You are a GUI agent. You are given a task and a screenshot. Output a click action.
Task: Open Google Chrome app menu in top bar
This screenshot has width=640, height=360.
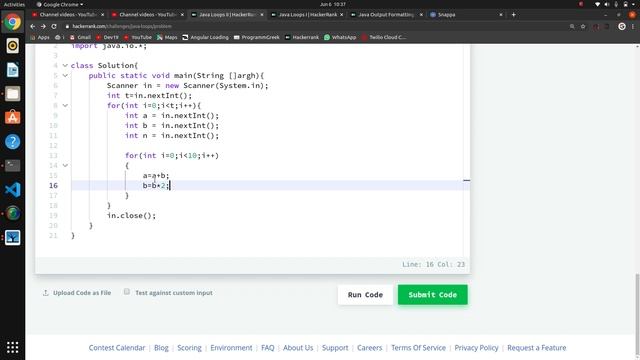pos(60,4)
